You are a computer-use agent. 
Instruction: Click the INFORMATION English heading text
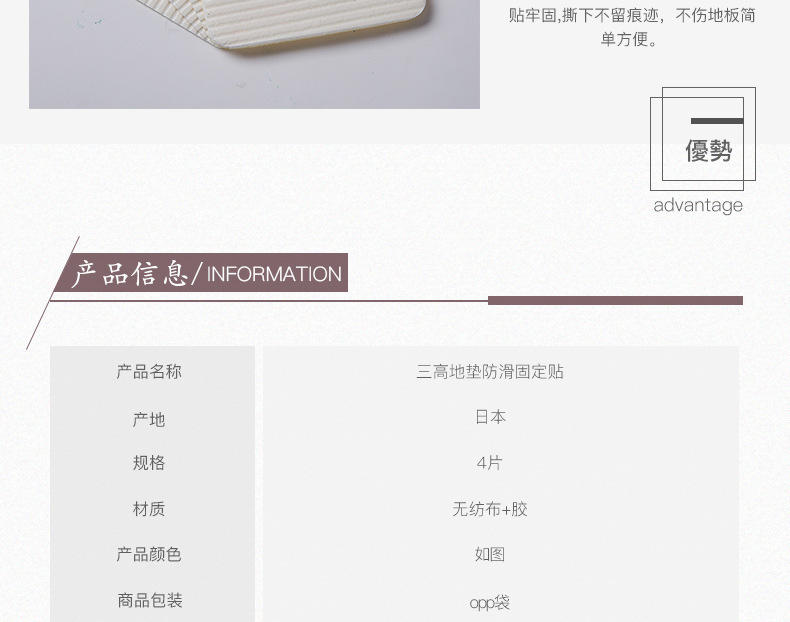point(274,274)
